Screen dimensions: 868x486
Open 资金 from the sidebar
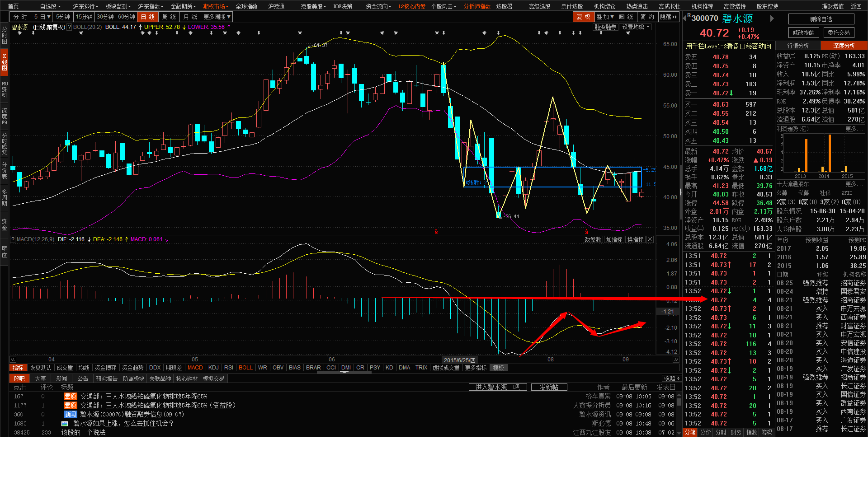point(5,224)
